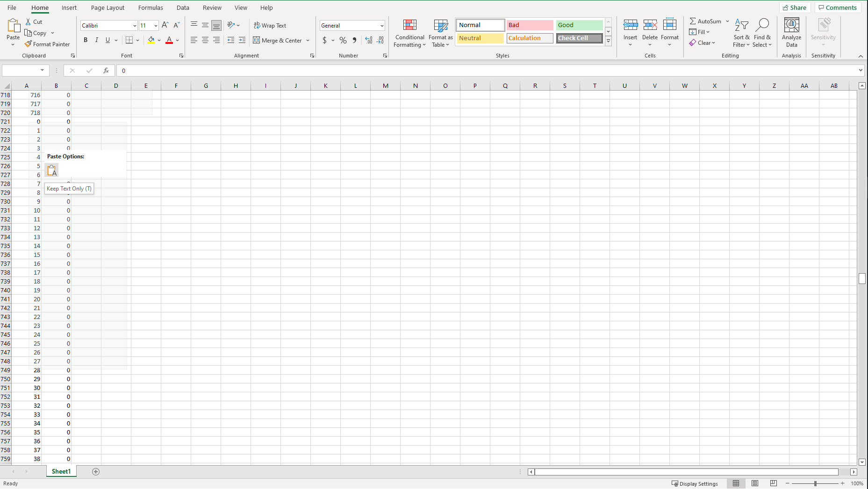
Task: Toggle Bottom Align
Action: pos(216,25)
